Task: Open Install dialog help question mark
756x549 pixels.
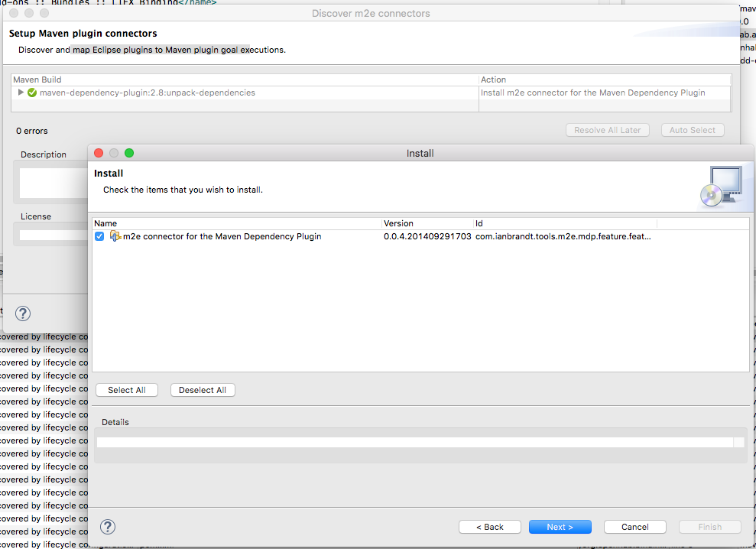Action: pos(108,526)
